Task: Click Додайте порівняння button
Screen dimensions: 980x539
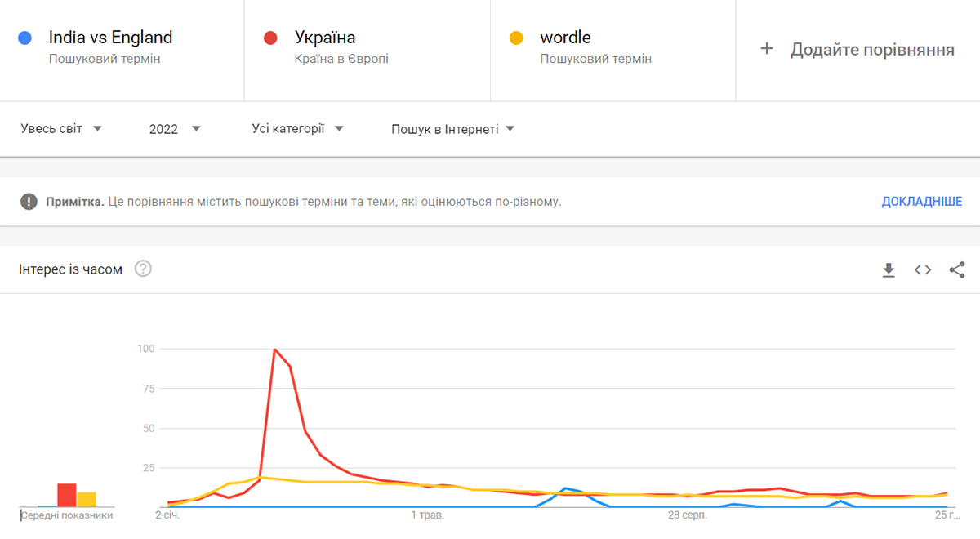Action: [x=857, y=50]
